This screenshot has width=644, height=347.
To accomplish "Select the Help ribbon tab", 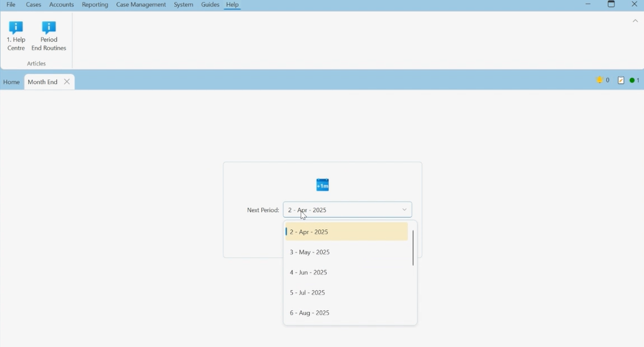I will [x=232, y=4].
